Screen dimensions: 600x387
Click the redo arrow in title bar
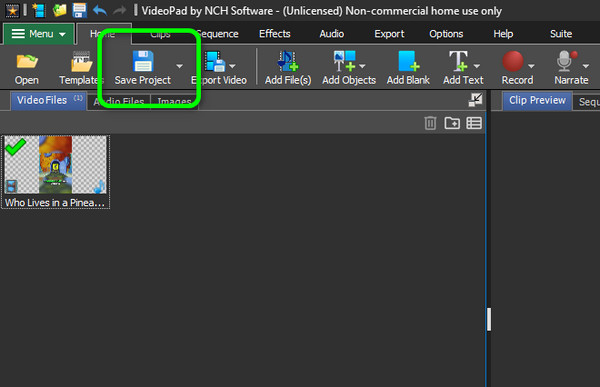tap(119, 10)
